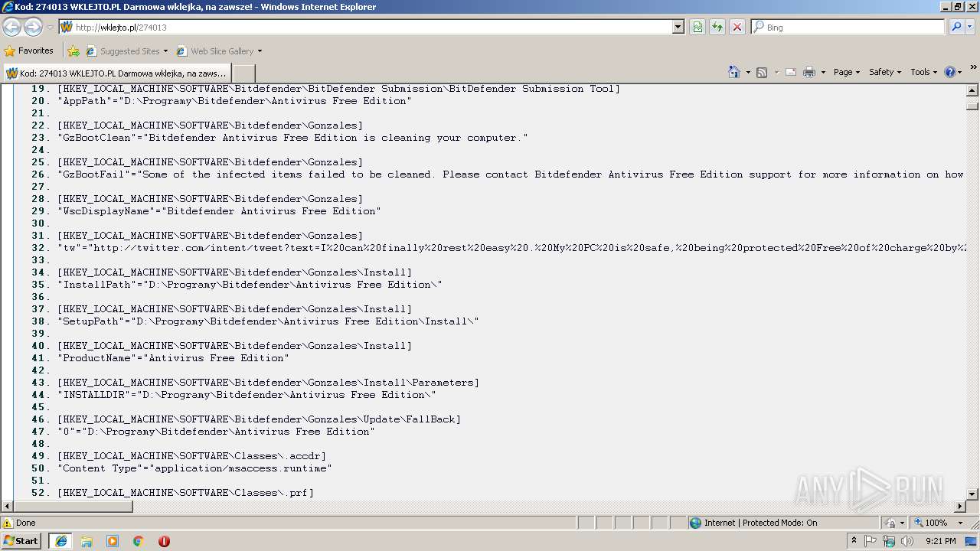
Task: Show hidden tray icons arrow
Action: click(x=854, y=541)
